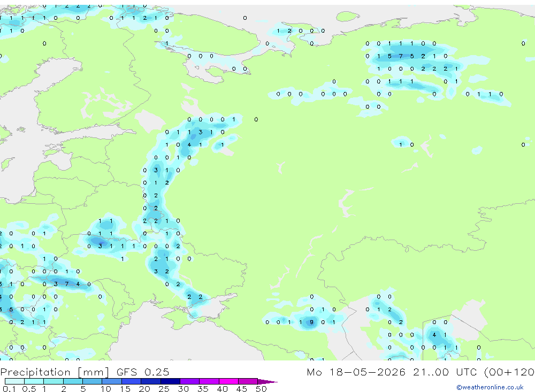Select the 15–20 mm legend color swatch

click(x=132, y=381)
